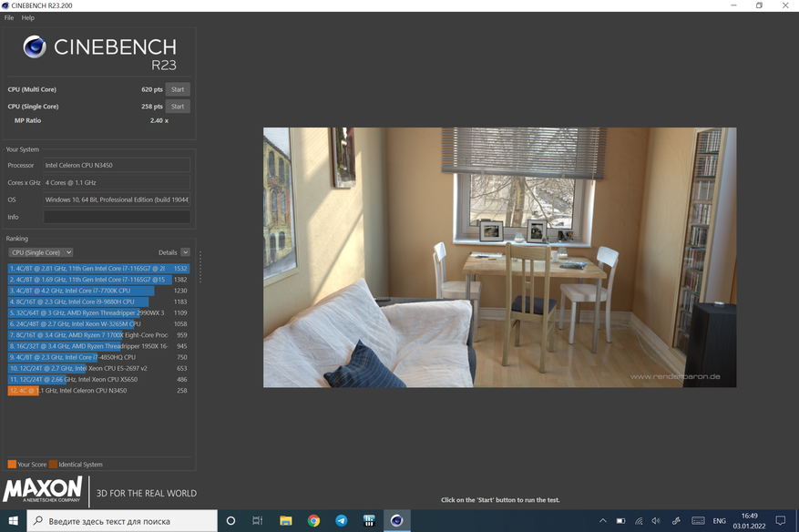Viewport: 799px width, 532px height.
Task: Open the network tray icon
Action: (x=639, y=521)
